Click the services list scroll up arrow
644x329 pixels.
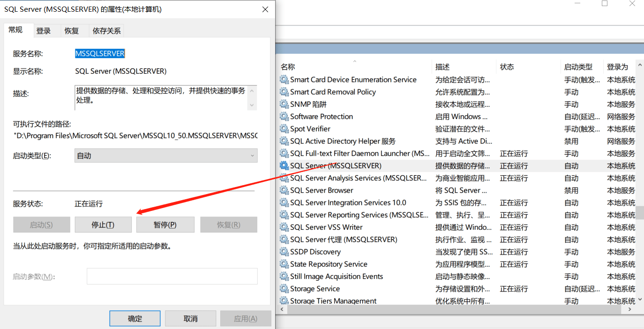(640, 65)
